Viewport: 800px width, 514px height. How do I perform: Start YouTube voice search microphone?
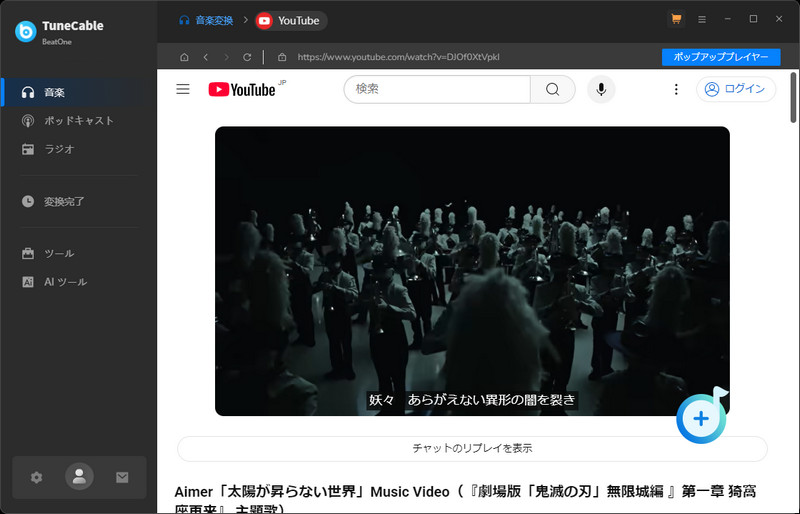[x=601, y=89]
